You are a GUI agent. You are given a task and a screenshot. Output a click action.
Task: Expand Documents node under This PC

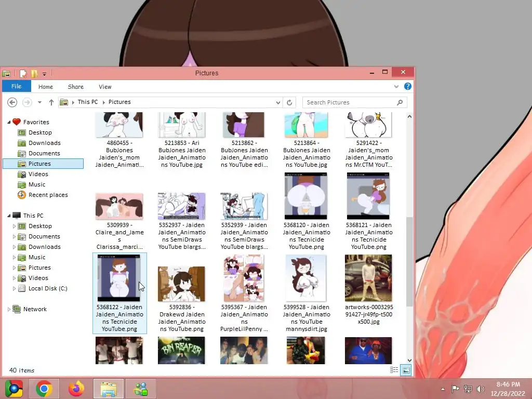click(14, 236)
